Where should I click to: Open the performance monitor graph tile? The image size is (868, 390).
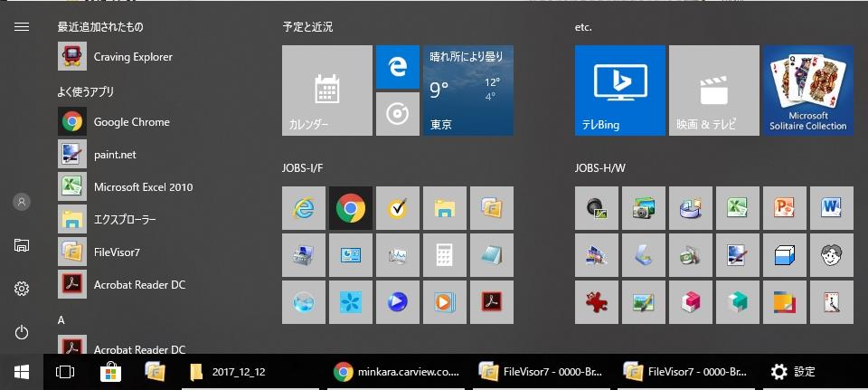pos(398,255)
